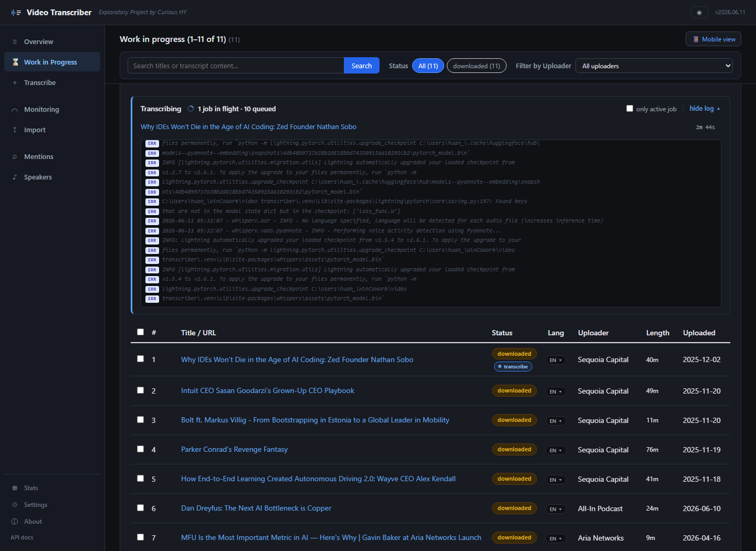Click the Video Transcriber waveform logo icon
The width and height of the screenshot is (756, 551).
[16, 13]
